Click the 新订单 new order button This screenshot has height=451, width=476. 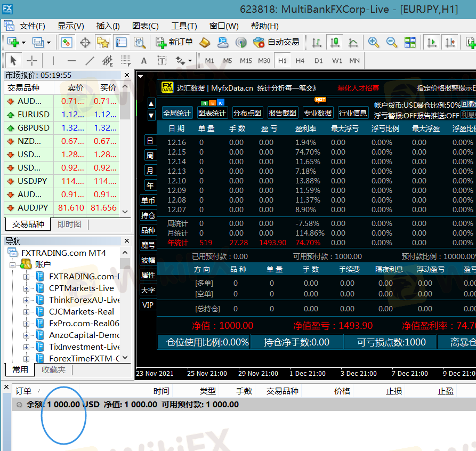pyautogui.click(x=174, y=42)
